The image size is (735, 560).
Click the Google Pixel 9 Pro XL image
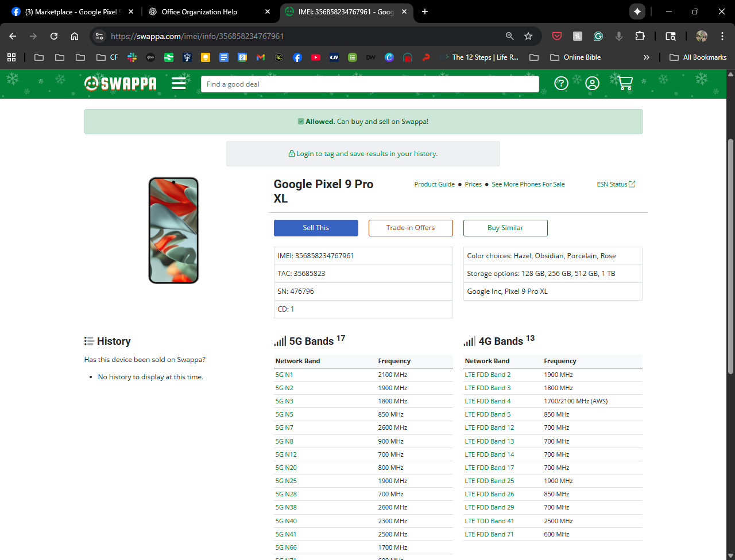pyautogui.click(x=173, y=230)
